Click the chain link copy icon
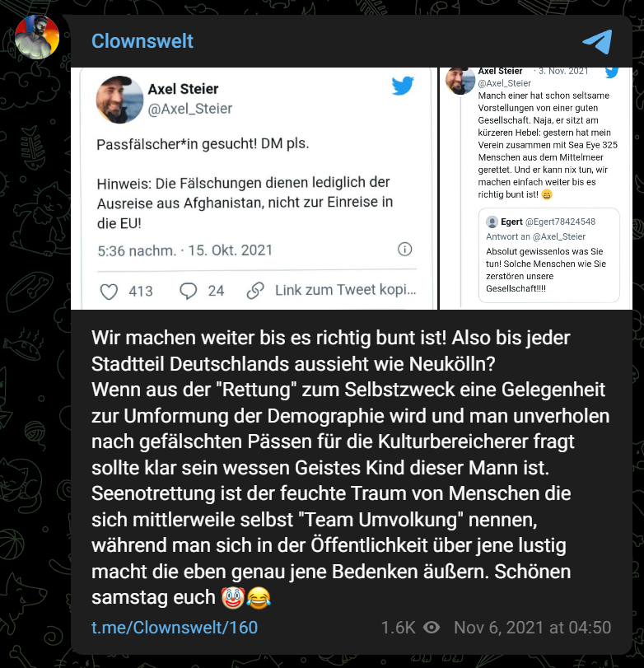The height and width of the screenshot is (668, 644). (x=255, y=291)
